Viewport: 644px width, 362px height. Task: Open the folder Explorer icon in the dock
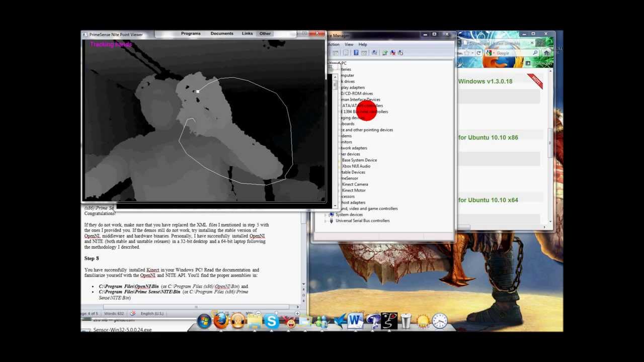(255, 321)
